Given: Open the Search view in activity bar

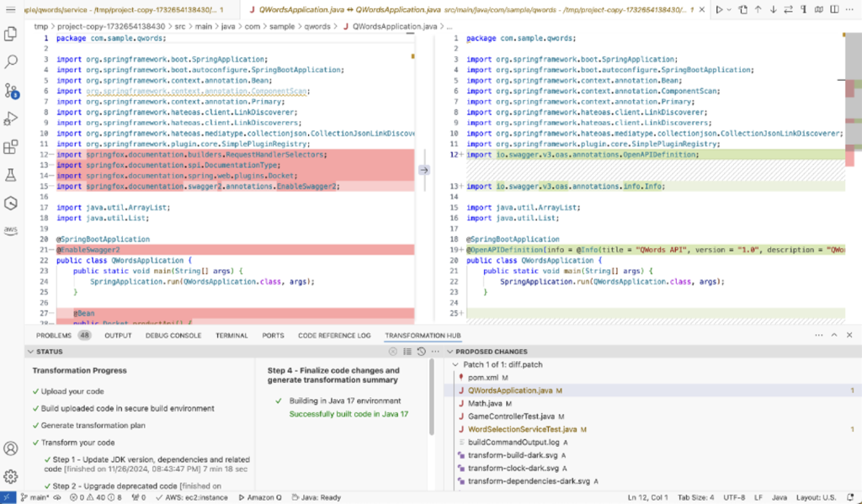Looking at the screenshot, I should [12, 62].
